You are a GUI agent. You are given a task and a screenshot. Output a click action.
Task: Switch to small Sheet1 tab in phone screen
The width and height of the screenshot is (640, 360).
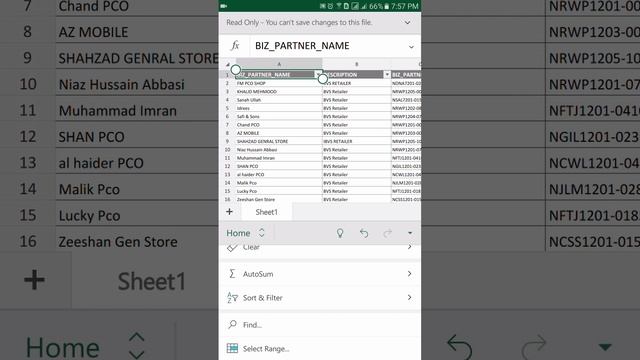point(266,212)
